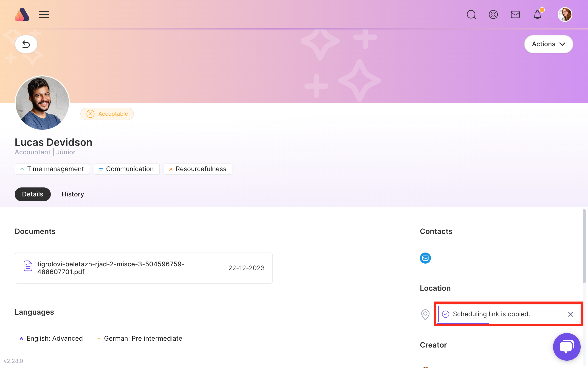Click the Acceptable status badge
This screenshot has height=368, width=588.
(x=107, y=114)
